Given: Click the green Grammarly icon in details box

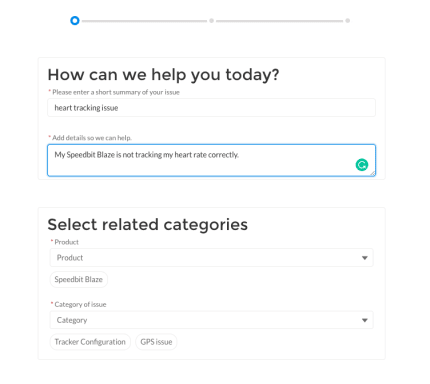Looking at the screenshot, I should [x=362, y=165].
